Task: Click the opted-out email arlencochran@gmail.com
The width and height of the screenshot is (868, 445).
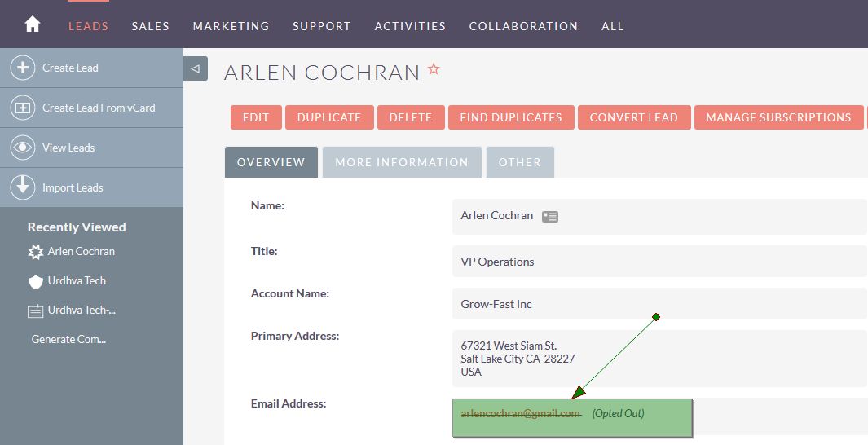Action: (520, 413)
